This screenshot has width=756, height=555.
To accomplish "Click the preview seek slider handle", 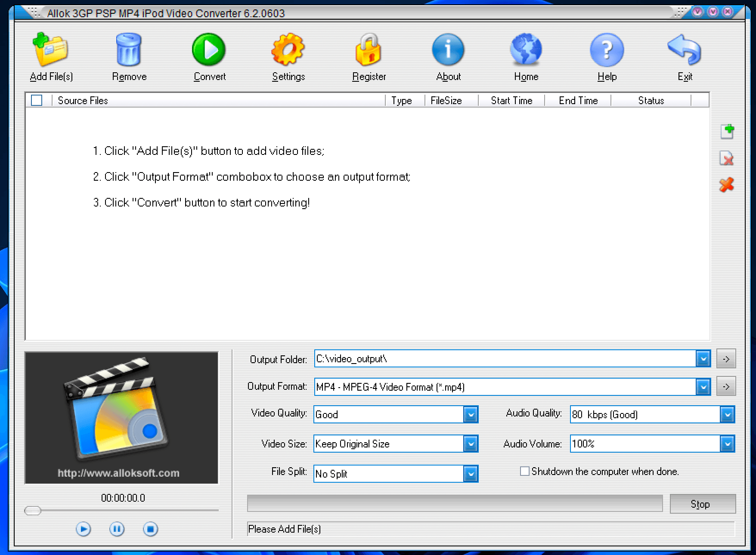I will click(x=33, y=511).
